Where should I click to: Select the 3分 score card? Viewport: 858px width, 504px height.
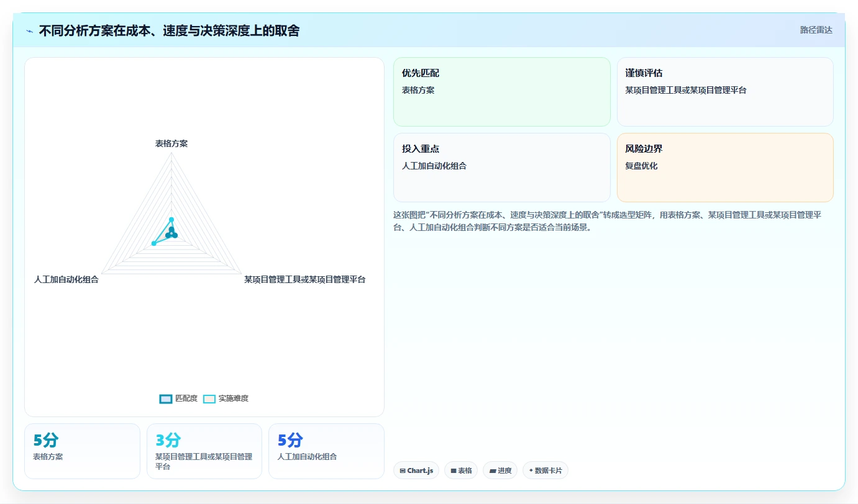point(204,451)
